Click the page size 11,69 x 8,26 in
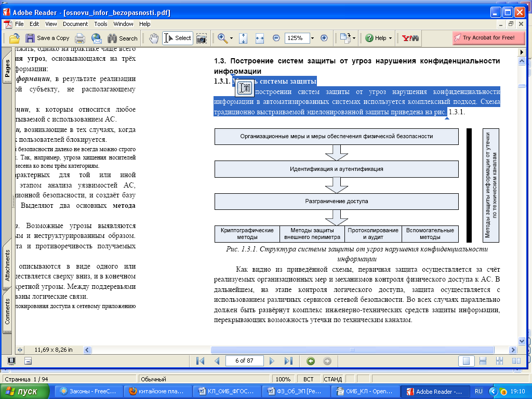This screenshot has width=532, height=399. (54, 350)
